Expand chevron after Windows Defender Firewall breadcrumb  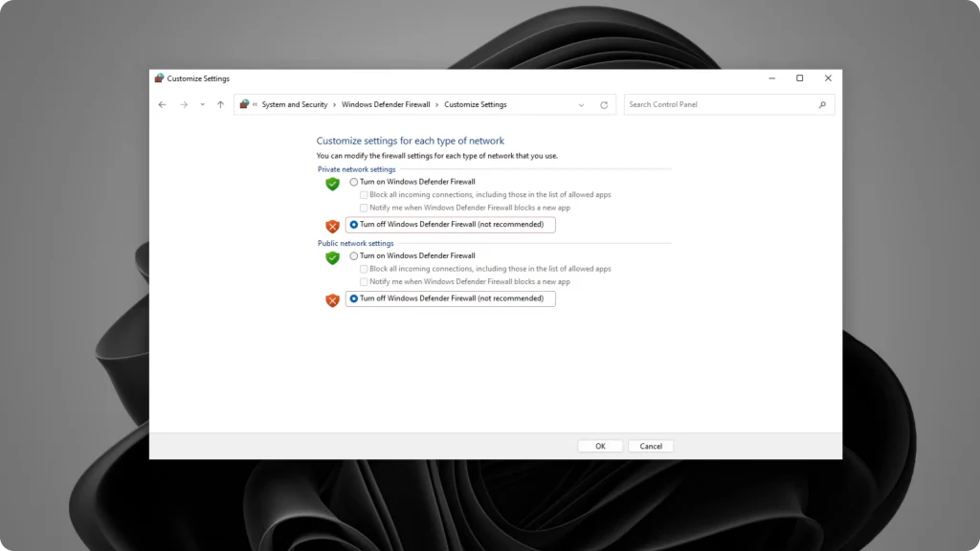point(436,105)
